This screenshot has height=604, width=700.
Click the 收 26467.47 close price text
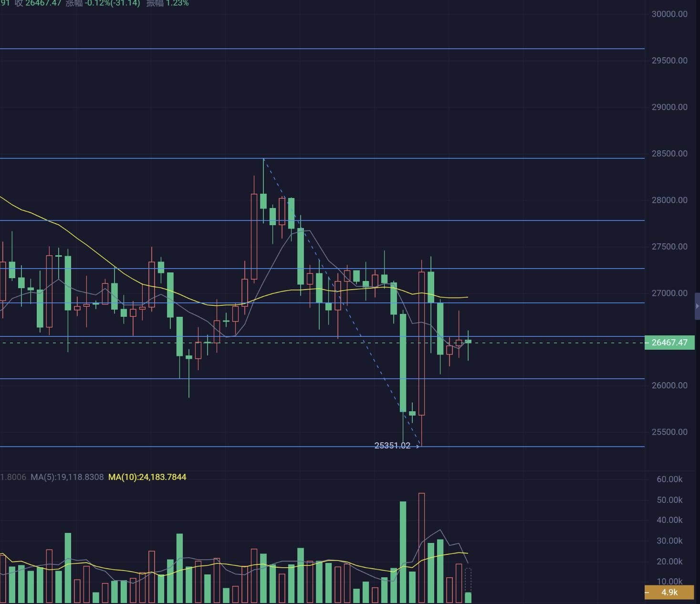(38, 4)
